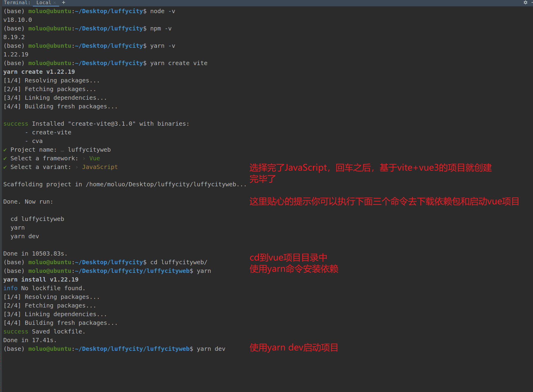533x392 pixels.
Task: Click the 'npm -v' command text
Action: 161,28
